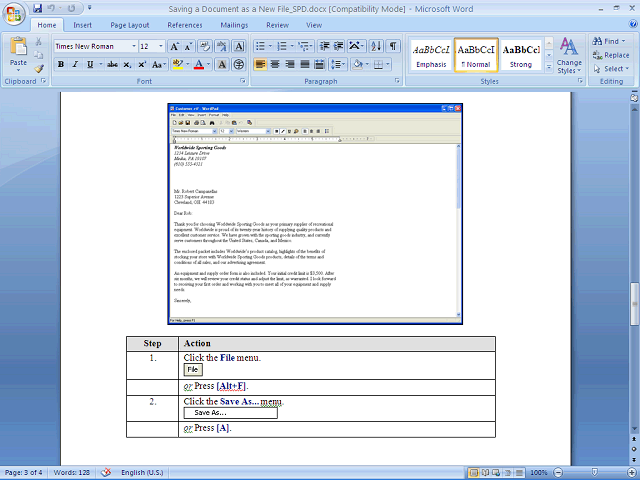The image size is (640, 480).
Task: Expand the Bullets list dropdown arrow
Action: [271, 46]
